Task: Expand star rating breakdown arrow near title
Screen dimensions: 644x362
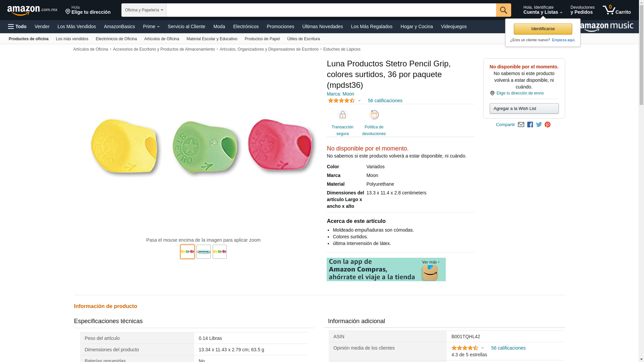Action: (x=359, y=101)
